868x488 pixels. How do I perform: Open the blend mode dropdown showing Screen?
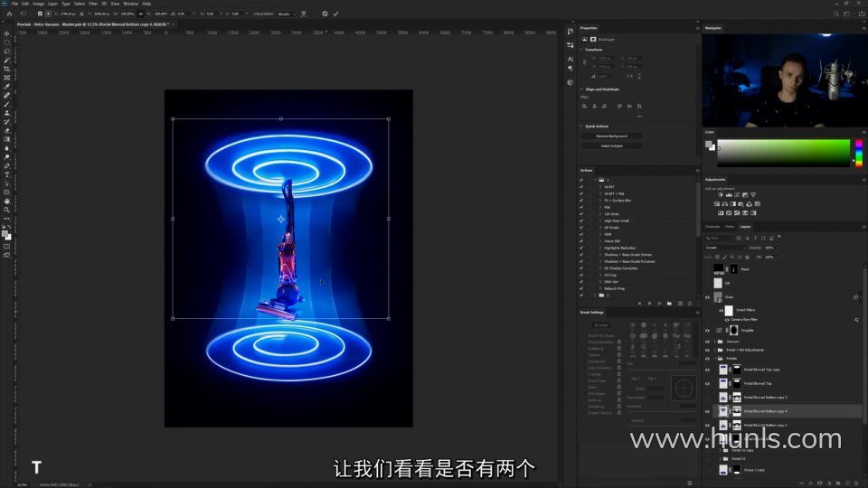tap(724, 248)
